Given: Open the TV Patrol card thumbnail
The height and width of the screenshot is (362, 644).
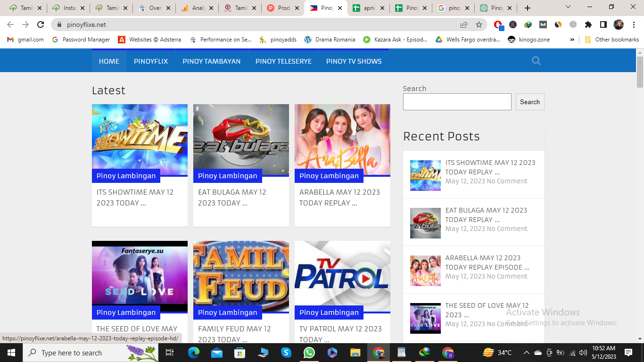Looking at the screenshot, I should tap(342, 276).
